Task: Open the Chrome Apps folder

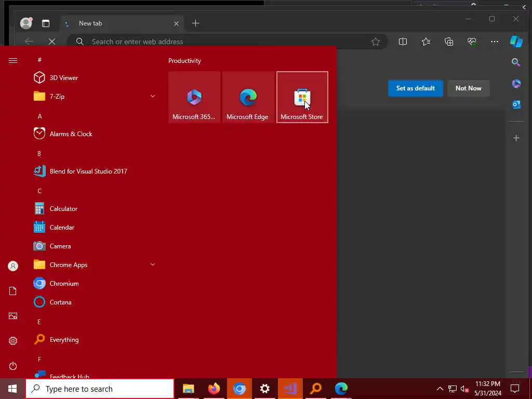Action: pyautogui.click(x=95, y=264)
